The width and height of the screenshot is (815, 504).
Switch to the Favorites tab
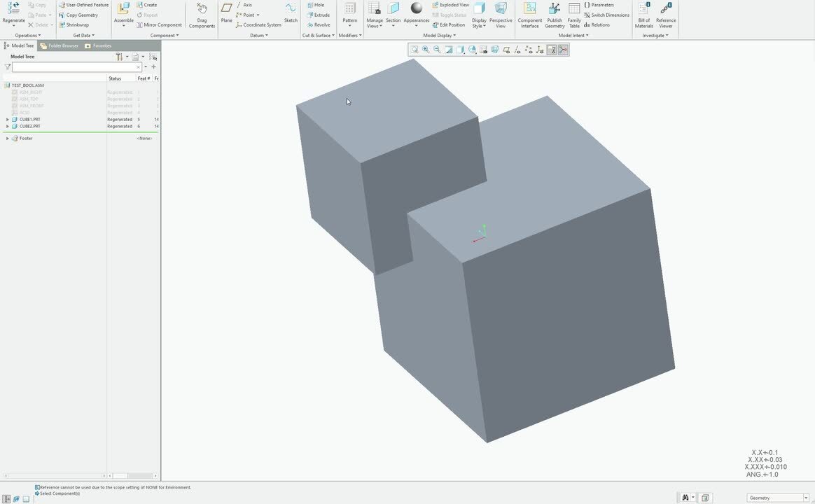98,45
